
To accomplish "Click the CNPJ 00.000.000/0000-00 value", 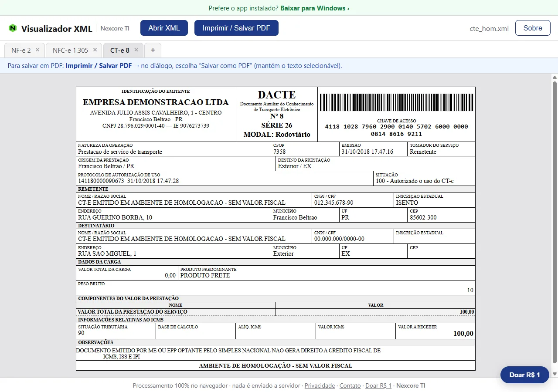I will coord(339,239).
